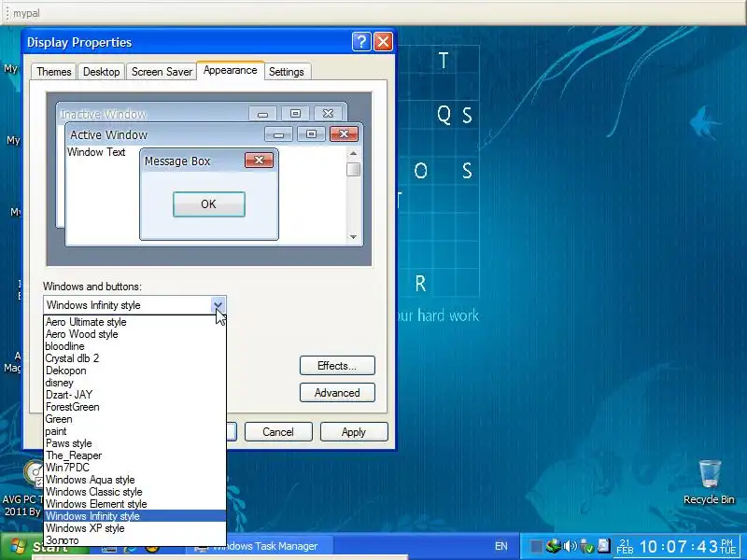Select ForestGreen style option
This screenshot has height=560, width=747.
pos(134,407)
